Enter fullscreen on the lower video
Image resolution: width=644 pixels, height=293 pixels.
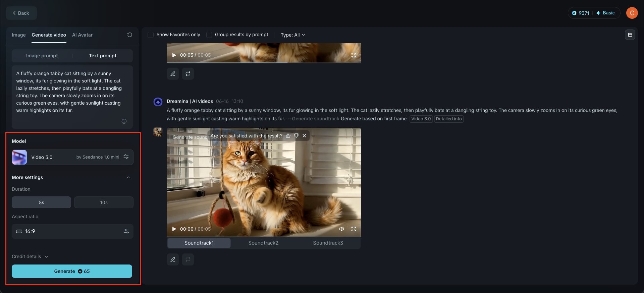click(354, 229)
